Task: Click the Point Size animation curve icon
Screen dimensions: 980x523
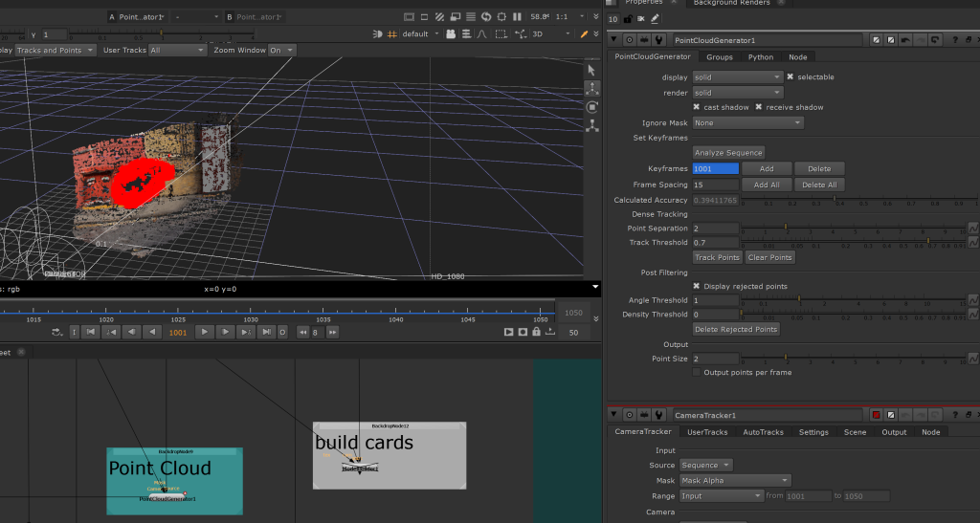Action: coord(973,359)
